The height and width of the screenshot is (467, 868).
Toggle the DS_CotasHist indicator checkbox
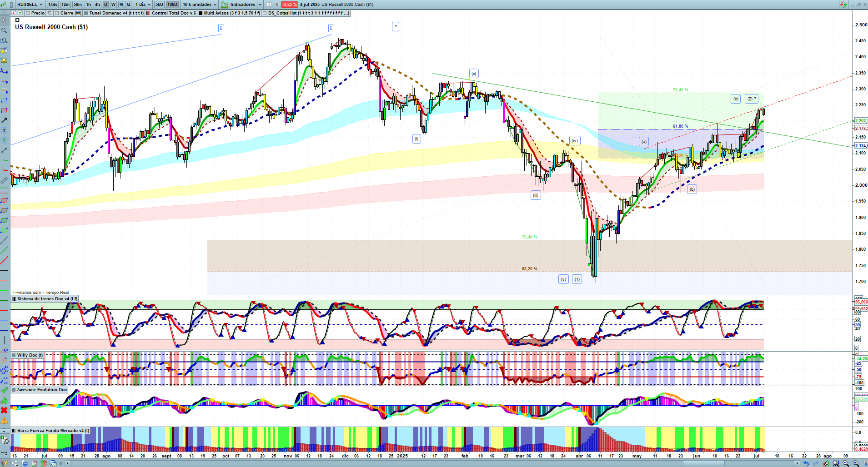pyautogui.click(x=265, y=13)
